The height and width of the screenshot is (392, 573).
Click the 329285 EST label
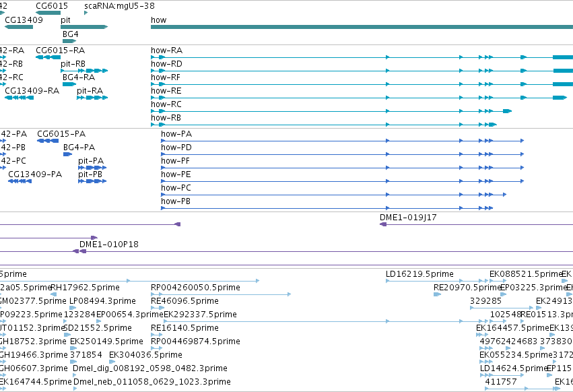[x=485, y=301]
